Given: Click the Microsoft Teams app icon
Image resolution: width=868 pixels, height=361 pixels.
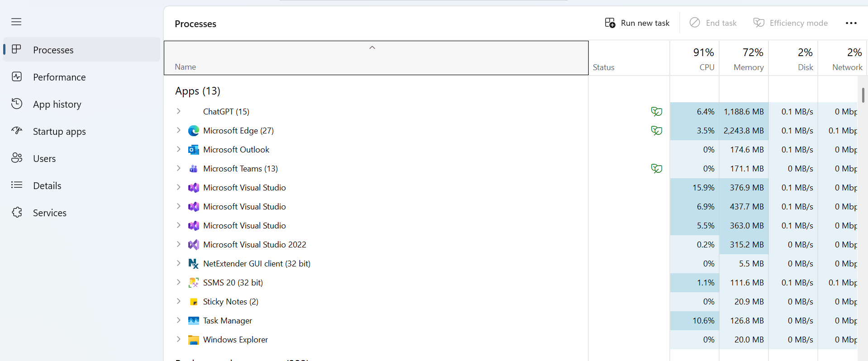Looking at the screenshot, I should click(x=194, y=169).
